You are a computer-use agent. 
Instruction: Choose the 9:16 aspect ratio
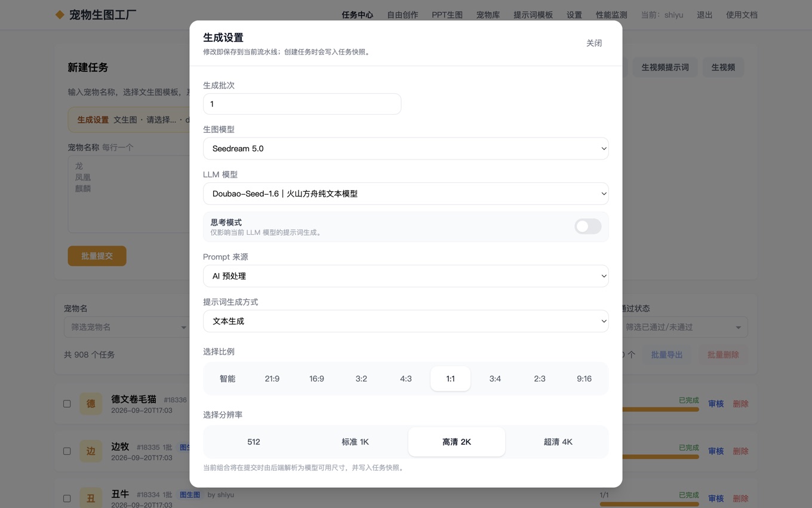584,378
